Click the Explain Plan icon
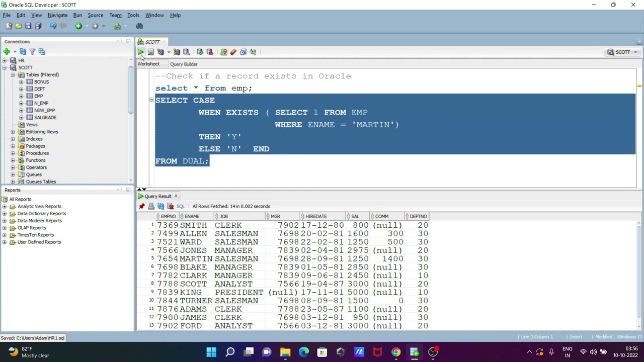This screenshot has height=362, width=644. coord(160,52)
